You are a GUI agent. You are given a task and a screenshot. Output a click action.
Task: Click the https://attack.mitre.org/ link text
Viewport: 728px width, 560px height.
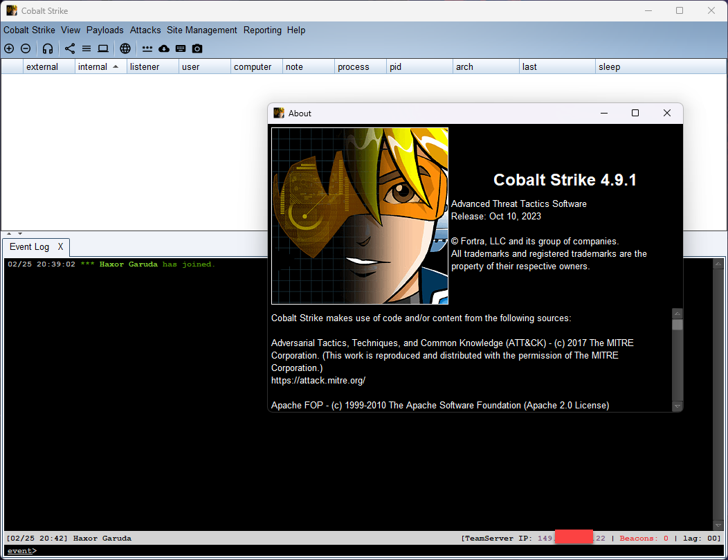coord(318,380)
